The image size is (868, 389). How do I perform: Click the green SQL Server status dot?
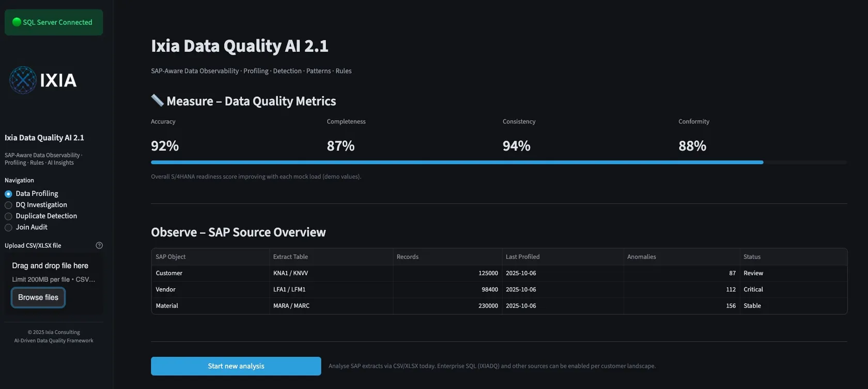pos(17,22)
